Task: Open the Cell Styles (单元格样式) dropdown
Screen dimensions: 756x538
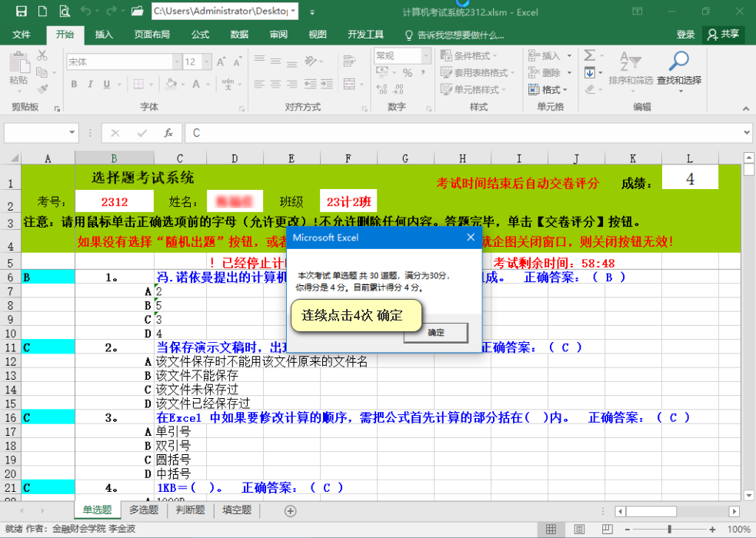Action: (473, 90)
